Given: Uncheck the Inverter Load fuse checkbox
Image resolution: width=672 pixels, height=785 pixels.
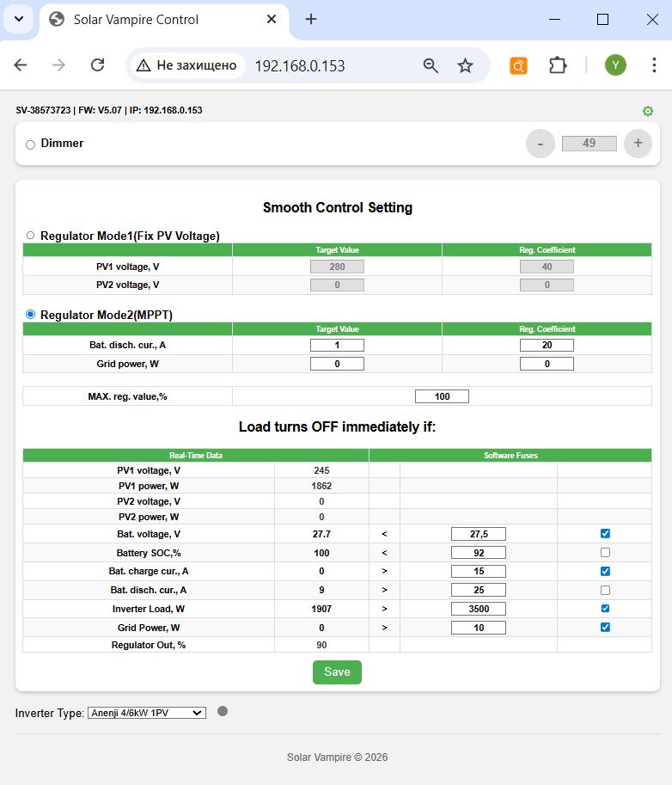Looking at the screenshot, I should 605,608.
